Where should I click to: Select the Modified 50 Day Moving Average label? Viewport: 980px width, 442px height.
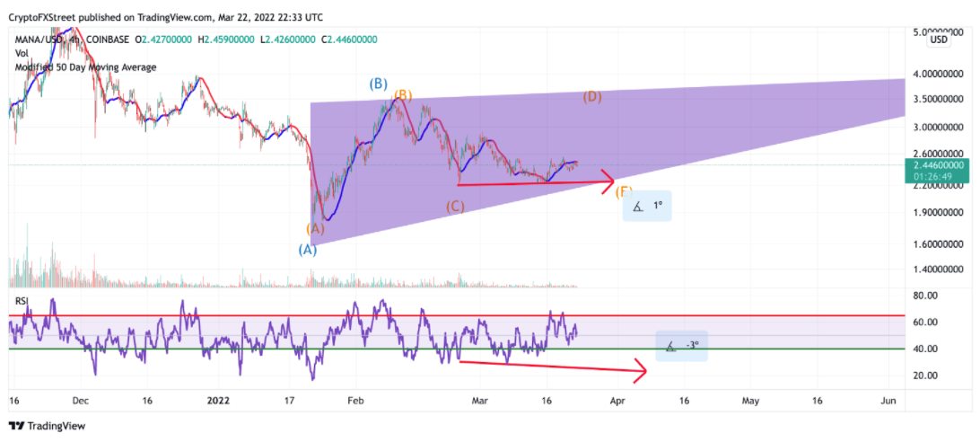pyautogui.click(x=85, y=67)
